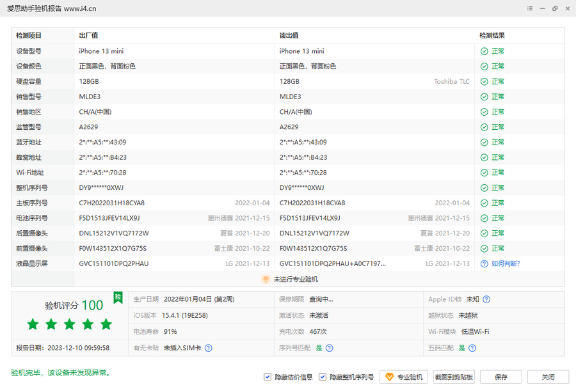Restore the window size from title bar
This screenshot has height=392, width=576.
click(555, 8)
